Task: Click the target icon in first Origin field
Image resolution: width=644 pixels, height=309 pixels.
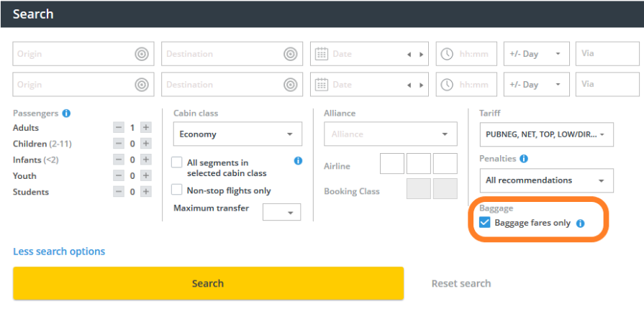Action: (141, 54)
